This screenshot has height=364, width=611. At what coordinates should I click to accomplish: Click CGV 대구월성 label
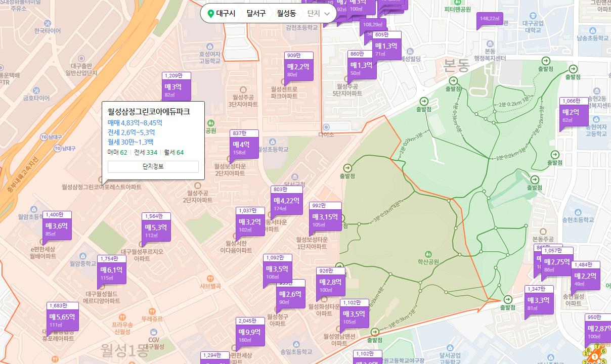click(x=154, y=343)
